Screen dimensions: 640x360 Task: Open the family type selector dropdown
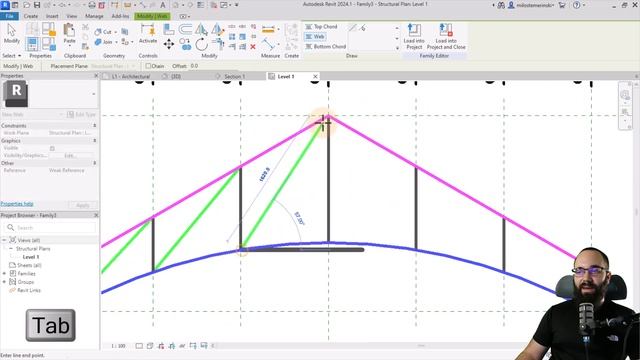pos(93,94)
